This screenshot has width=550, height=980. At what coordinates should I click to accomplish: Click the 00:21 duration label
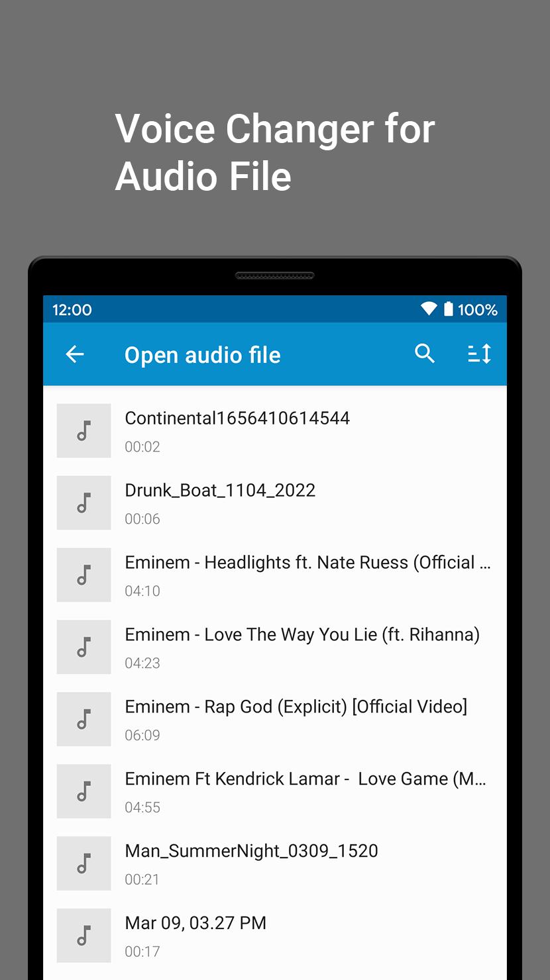point(142,880)
